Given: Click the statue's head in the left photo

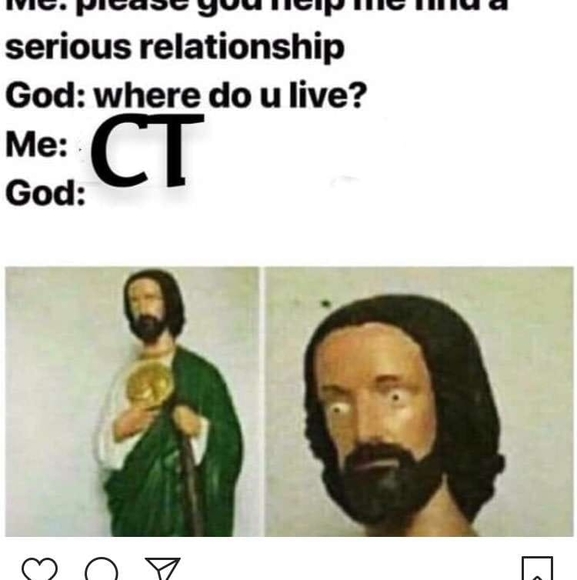Looking at the screenshot, I should tap(153, 305).
